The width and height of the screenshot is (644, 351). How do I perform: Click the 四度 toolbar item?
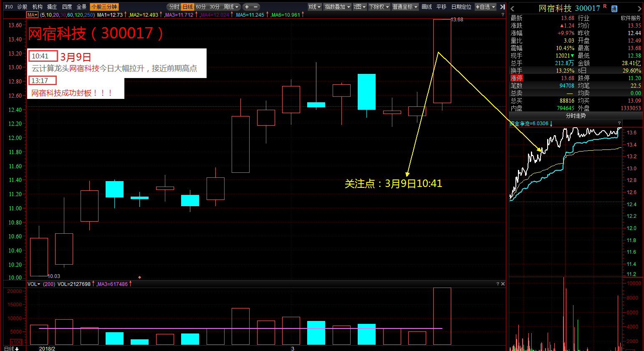coord(67,7)
